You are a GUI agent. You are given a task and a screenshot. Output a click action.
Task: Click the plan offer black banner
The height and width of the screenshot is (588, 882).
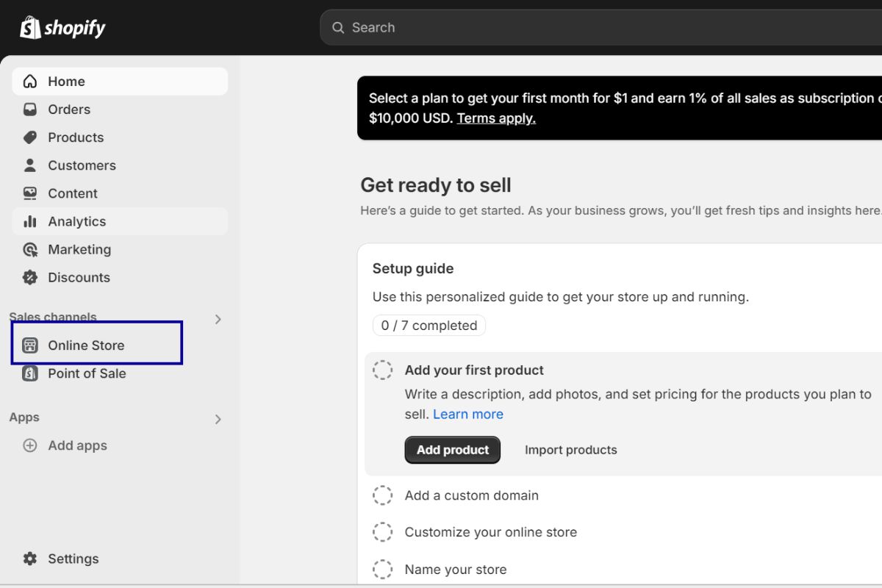click(x=620, y=108)
